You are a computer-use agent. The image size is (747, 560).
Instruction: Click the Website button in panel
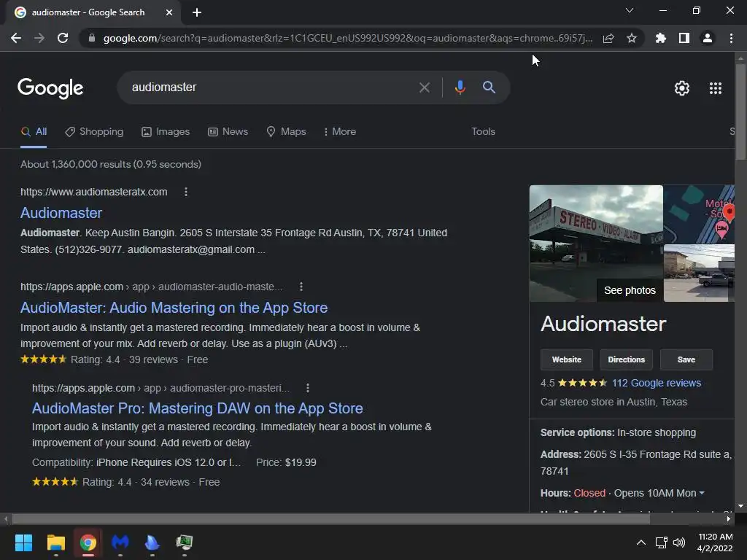[x=566, y=359]
